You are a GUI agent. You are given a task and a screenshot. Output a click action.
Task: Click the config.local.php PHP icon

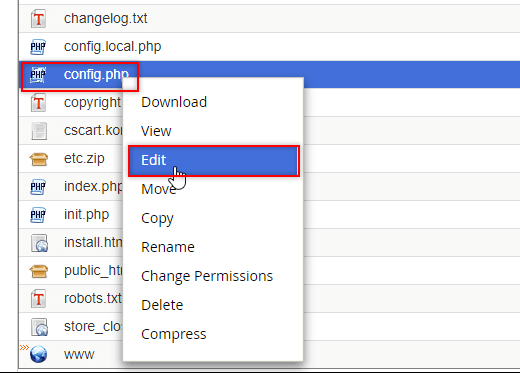[x=38, y=47]
